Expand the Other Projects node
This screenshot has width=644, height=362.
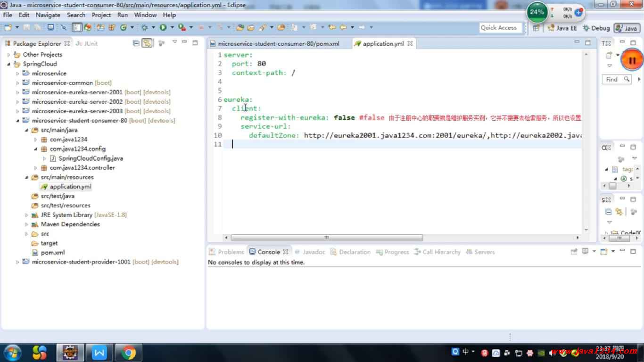point(8,55)
